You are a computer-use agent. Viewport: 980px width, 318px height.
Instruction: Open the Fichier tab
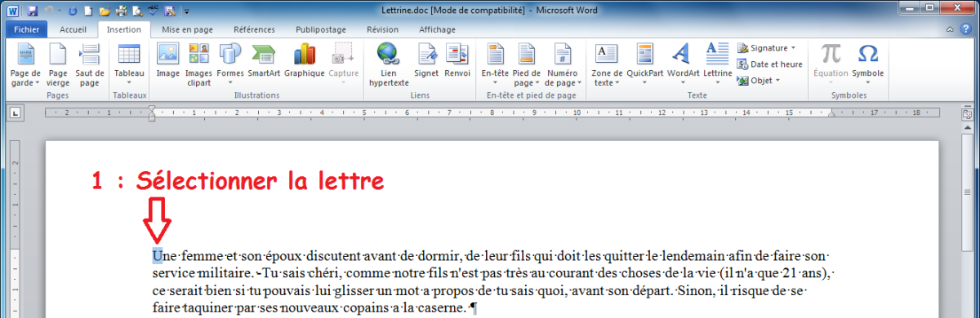click(x=27, y=29)
